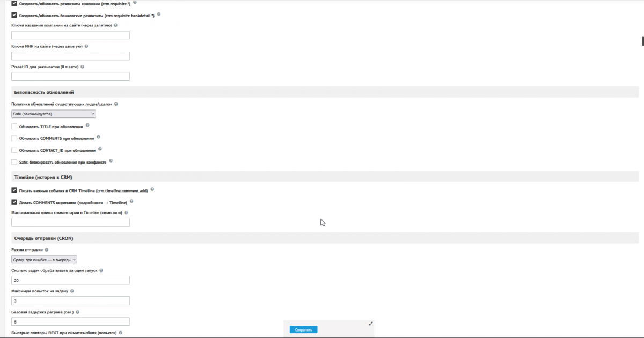Click the 'Preset ID для реквизитов' input field
This screenshot has width=644, height=338.
pos(70,77)
